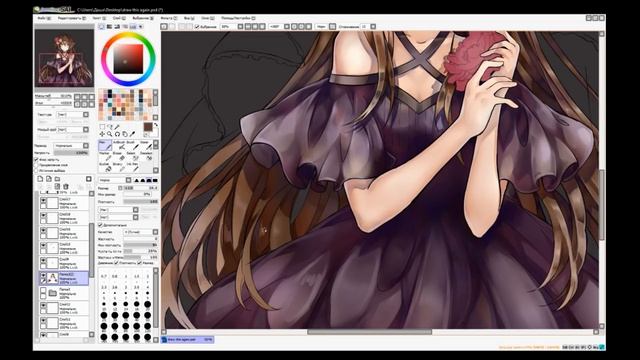Click the navigator preview thumbnail

64,58
